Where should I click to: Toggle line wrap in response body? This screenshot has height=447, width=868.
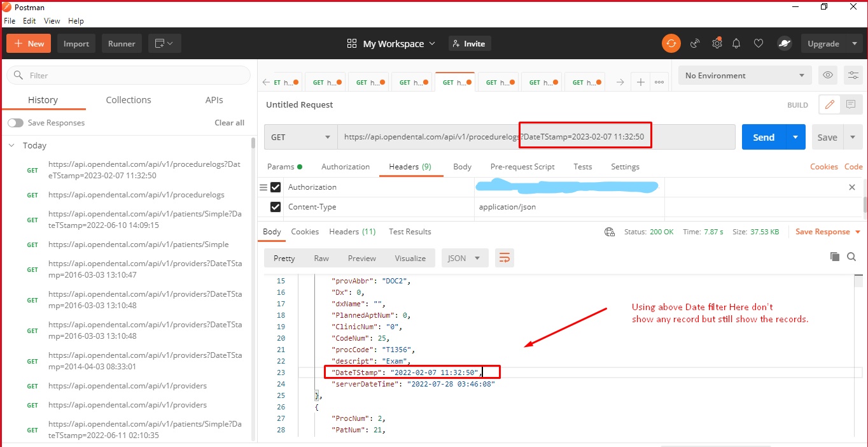tap(505, 258)
